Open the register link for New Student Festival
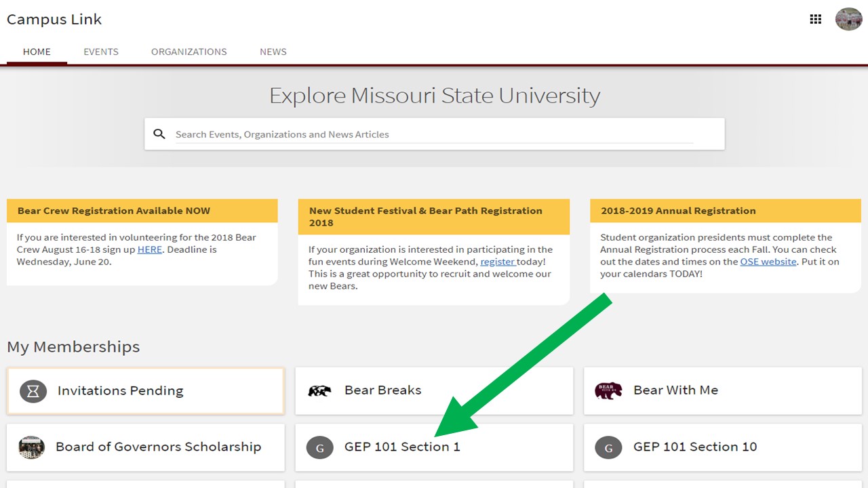The image size is (868, 488). 498,261
